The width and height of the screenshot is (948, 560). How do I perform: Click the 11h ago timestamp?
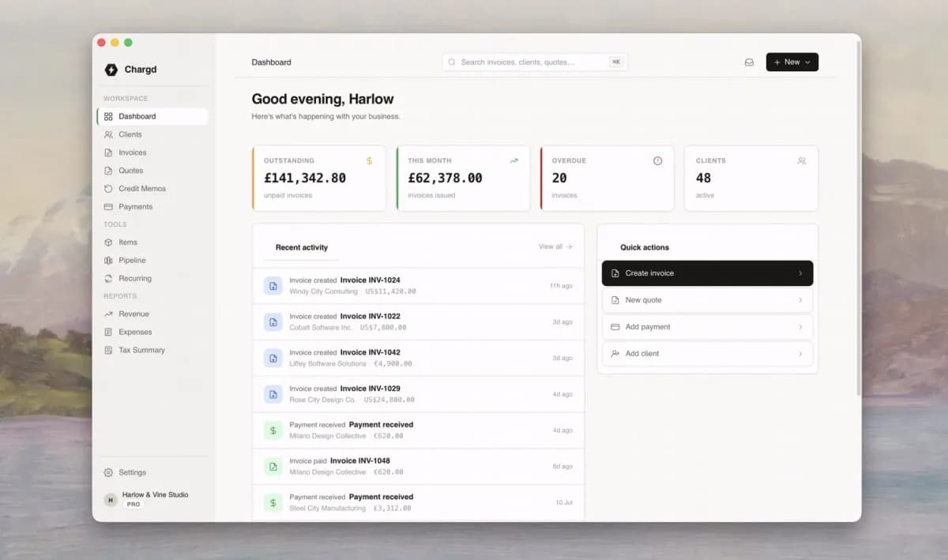(x=561, y=286)
